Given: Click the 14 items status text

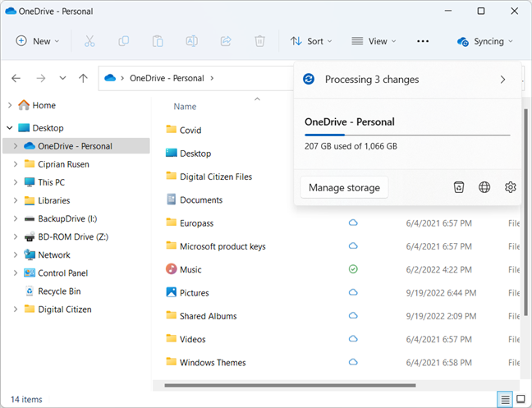Looking at the screenshot, I should [x=26, y=399].
